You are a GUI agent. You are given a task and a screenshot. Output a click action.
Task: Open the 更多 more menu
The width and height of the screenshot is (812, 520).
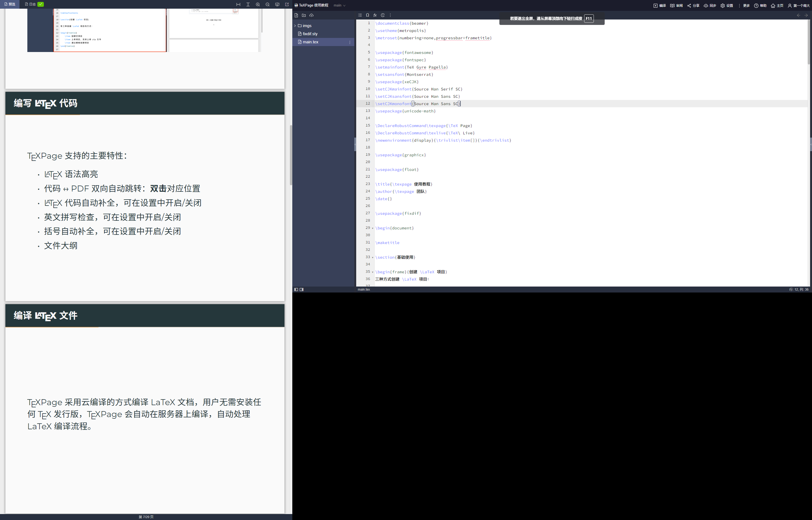click(x=744, y=5)
